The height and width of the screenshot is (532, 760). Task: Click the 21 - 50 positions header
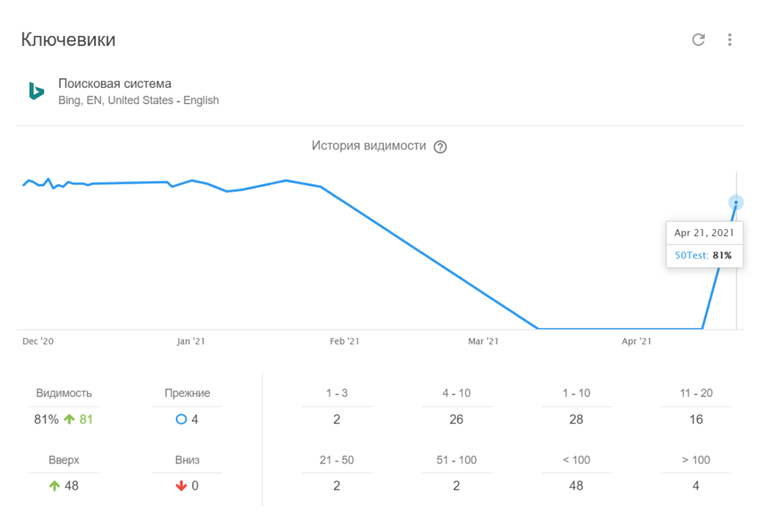[x=337, y=460]
